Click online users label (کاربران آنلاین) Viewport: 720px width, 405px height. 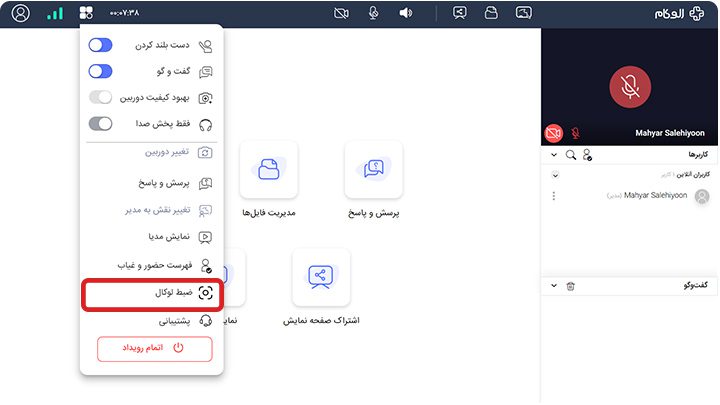tap(693, 175)
